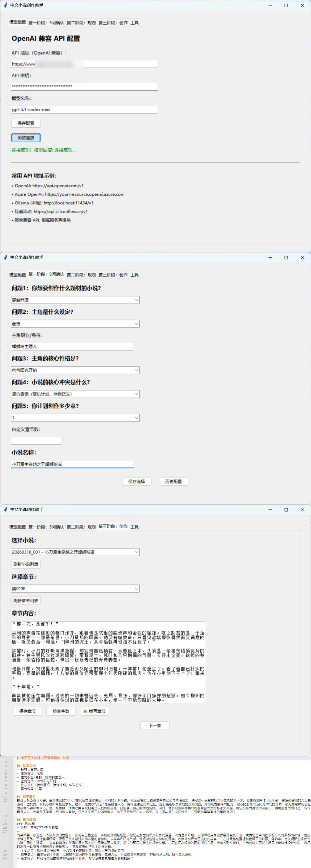Click the 螺蛳粉主理人 occupation field

72,346
